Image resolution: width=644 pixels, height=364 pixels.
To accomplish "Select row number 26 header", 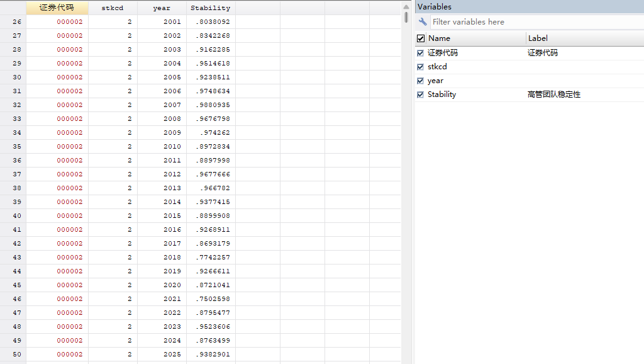I will (x=13, y=22).
